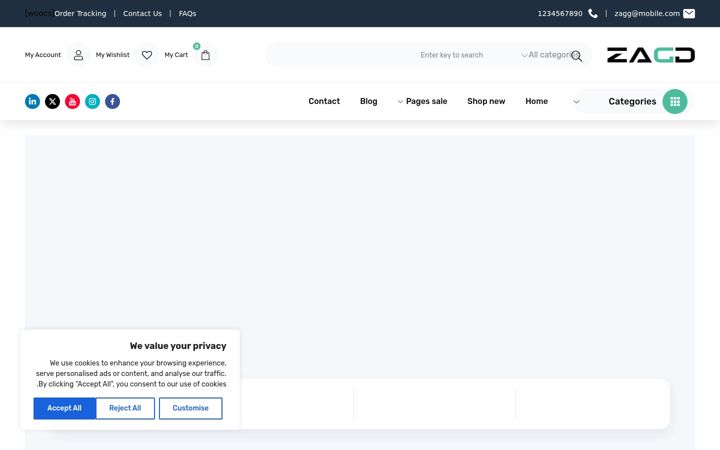720x450 pixels.
Task: Click the wishlist heart icon
Action: coord(147,55)
